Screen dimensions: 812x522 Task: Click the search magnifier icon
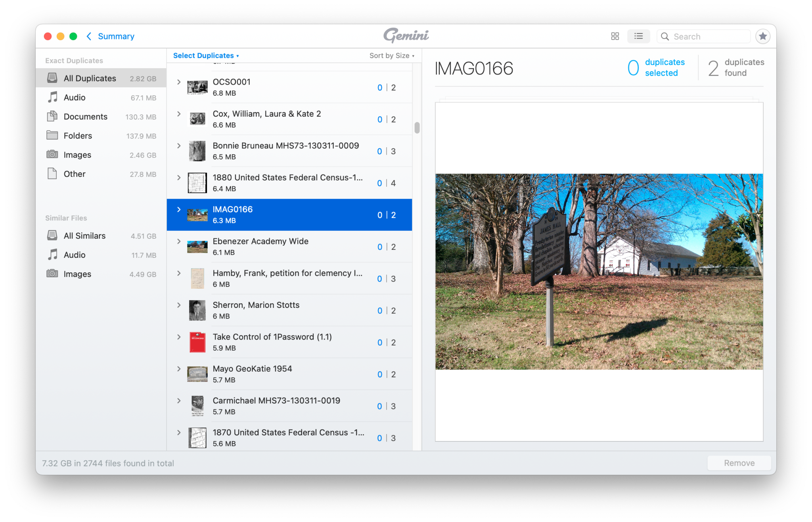click(665, 36)
